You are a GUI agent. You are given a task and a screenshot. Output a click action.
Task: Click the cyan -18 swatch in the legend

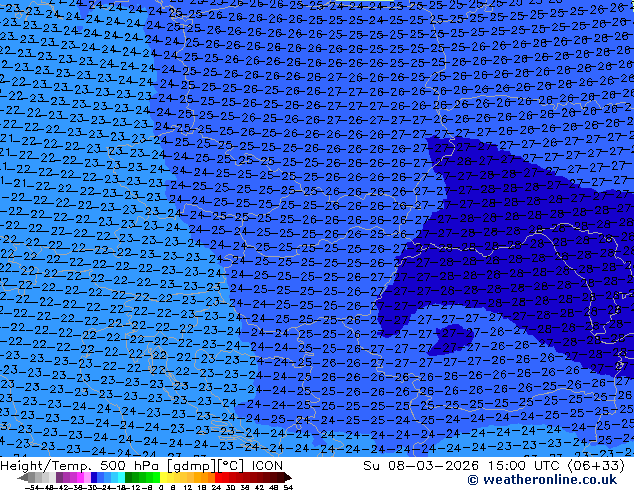(121, 477)
